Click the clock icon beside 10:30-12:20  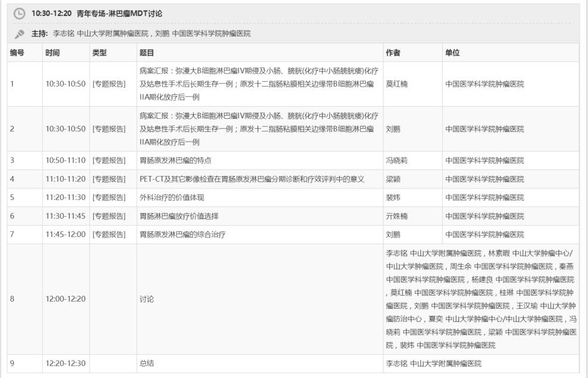pyautogui.click(x=19, y=14)
